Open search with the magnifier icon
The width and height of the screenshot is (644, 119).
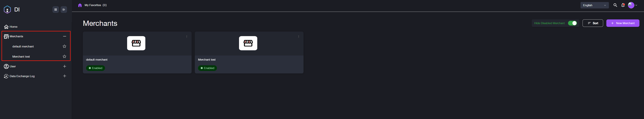point(615,5)
